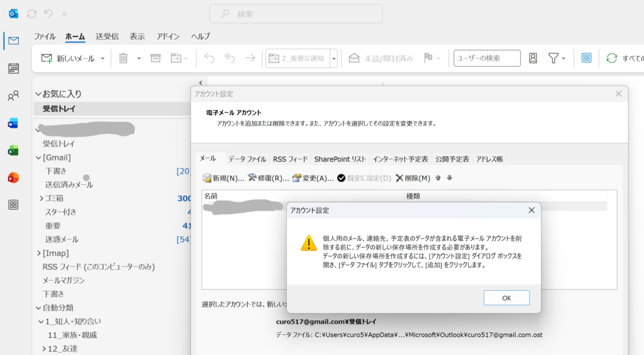Screen dimensions: 644x355
Task: Open the 送受信 ribbon tab
Action: coord(107,37)
